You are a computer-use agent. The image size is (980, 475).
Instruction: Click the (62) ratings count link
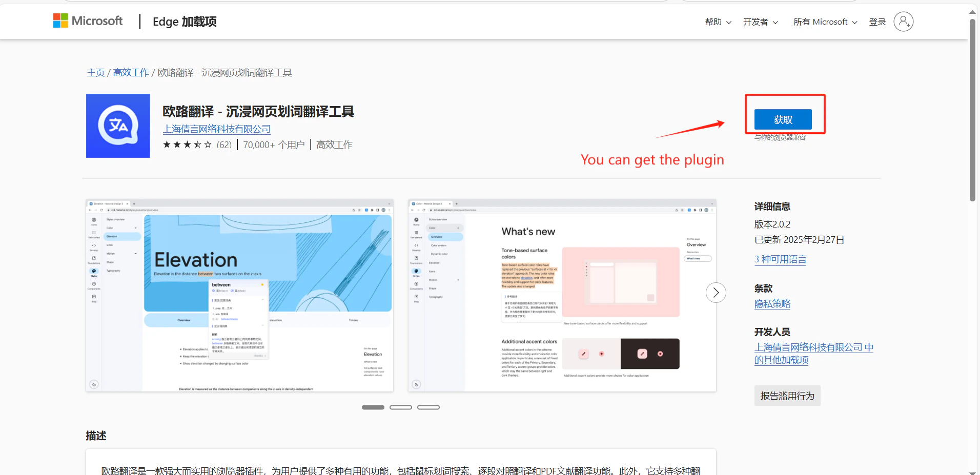pyautogui.click(x=224, y=144)
